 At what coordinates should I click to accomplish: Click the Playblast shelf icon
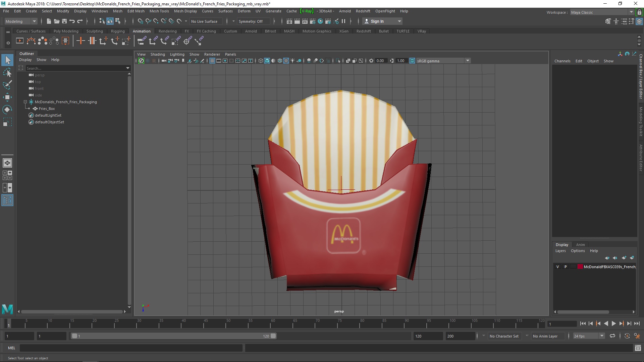tap(20, 41)
